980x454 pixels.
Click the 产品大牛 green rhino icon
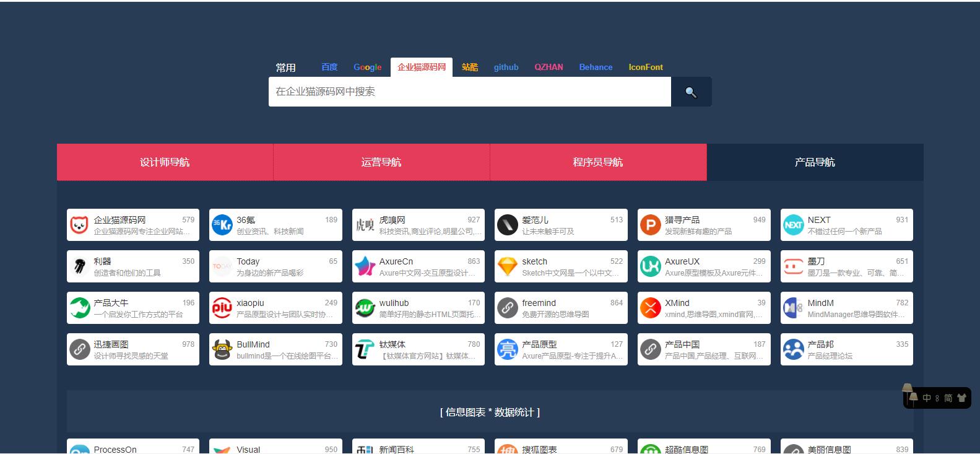tap(79, 308)
